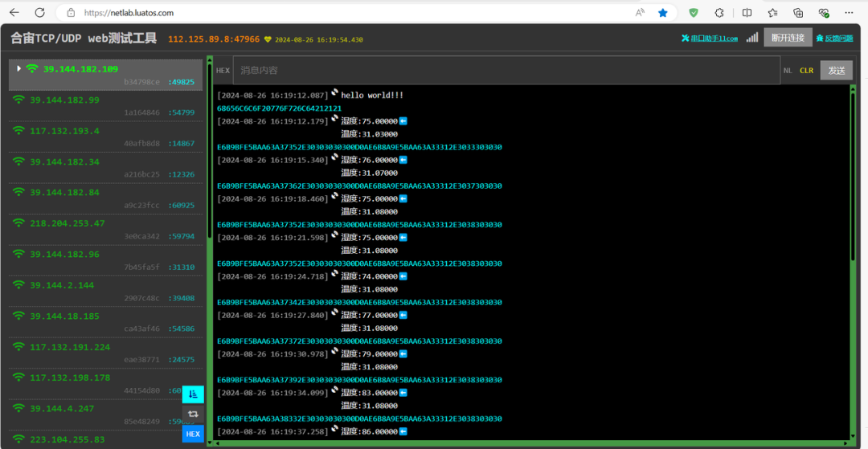Select client 39.144.182.84
Image resolution: width=868 pixels, height=449 pixels.
tap(106, 199)
